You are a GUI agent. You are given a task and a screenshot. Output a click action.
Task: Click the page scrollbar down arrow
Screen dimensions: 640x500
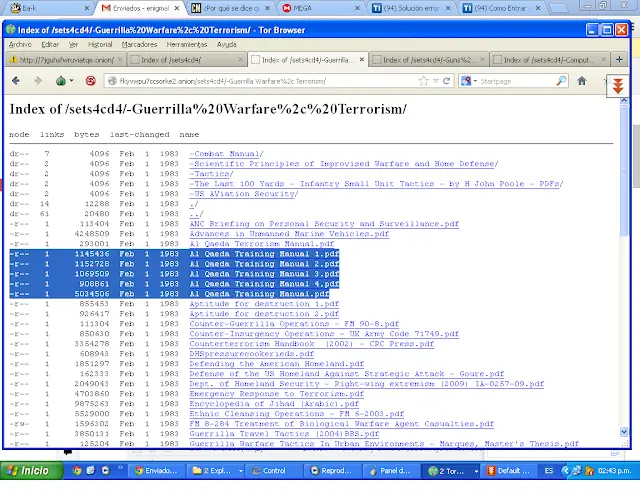click(x=624, y=431)
